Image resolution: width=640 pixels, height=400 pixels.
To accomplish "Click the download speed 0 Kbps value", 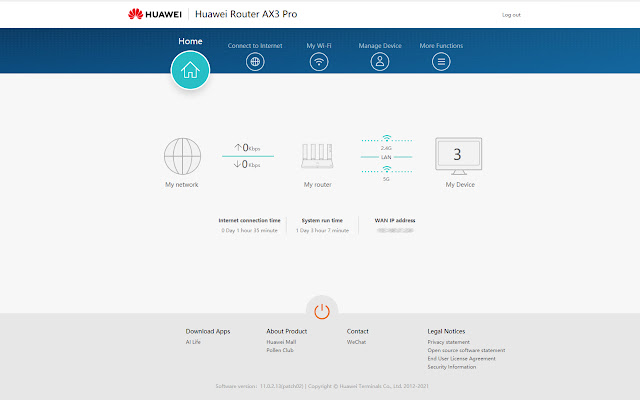I will click(x=247, y=164).
